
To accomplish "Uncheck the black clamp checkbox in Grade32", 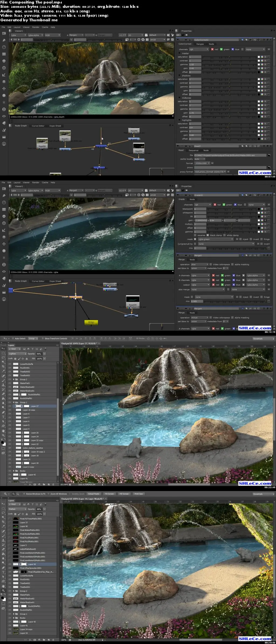I will (208, 235).
